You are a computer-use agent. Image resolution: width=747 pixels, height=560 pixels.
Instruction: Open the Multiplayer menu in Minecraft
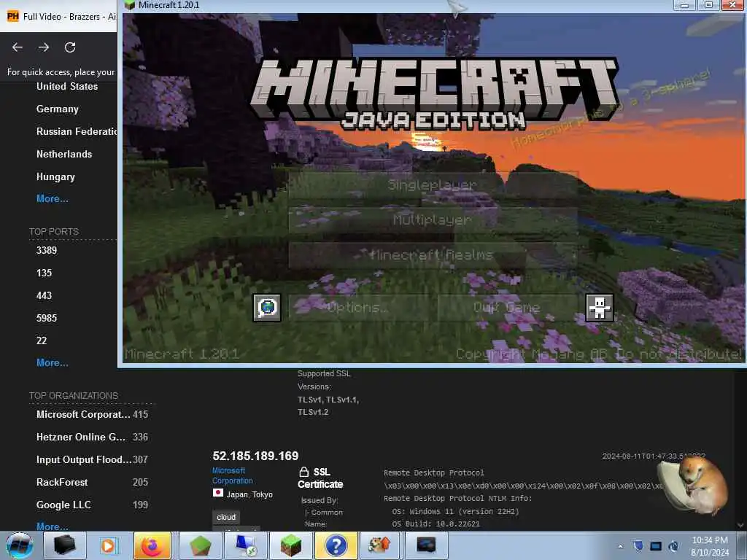(x=433, y=220)
